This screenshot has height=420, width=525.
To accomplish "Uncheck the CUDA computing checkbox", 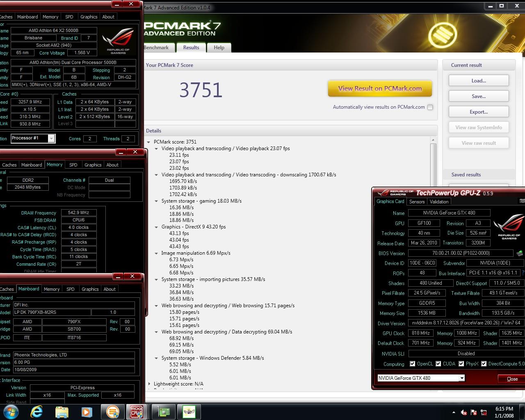I will click(x=438, y=363).
